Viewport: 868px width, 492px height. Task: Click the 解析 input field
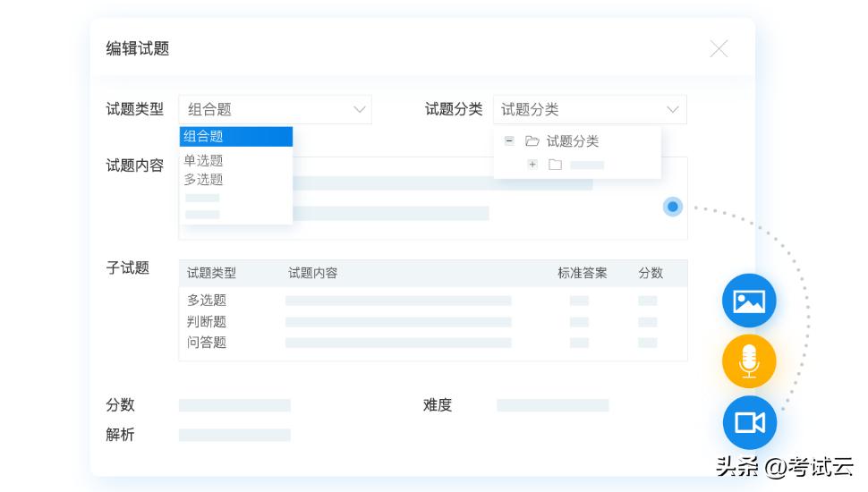coord(234,435)
